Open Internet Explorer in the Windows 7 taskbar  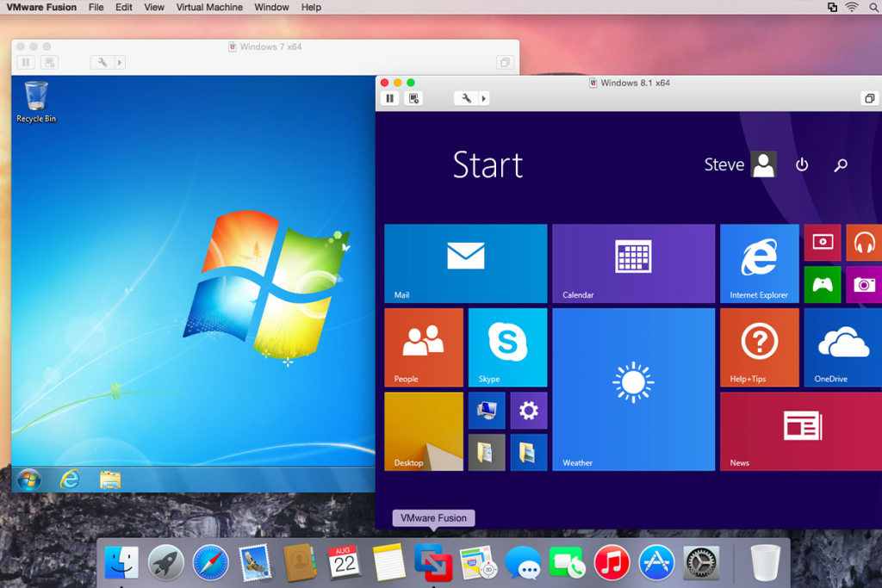[70, 480]
